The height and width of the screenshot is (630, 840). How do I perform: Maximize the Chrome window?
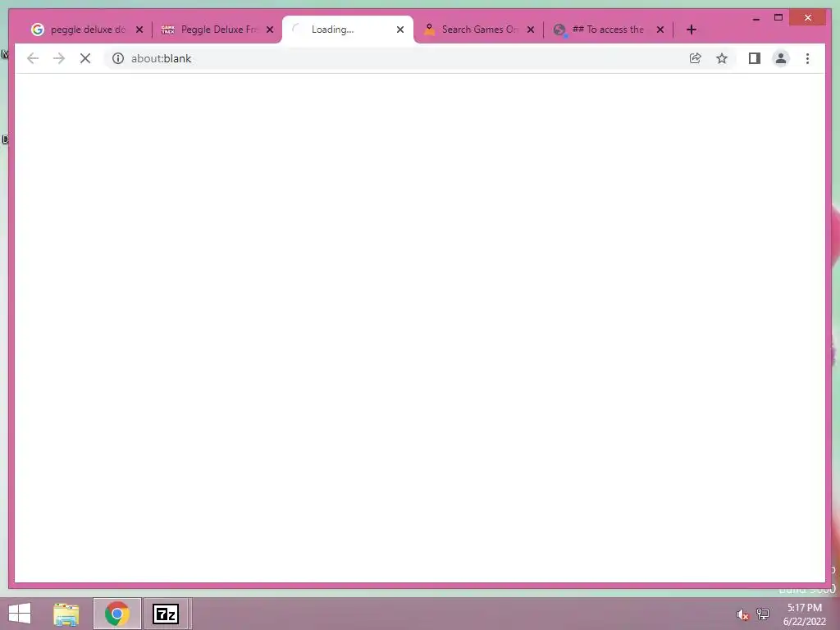(778, 18)
